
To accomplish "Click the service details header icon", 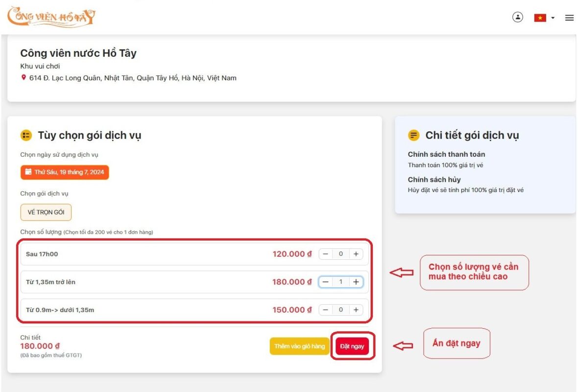I will [x=414, y=135].
